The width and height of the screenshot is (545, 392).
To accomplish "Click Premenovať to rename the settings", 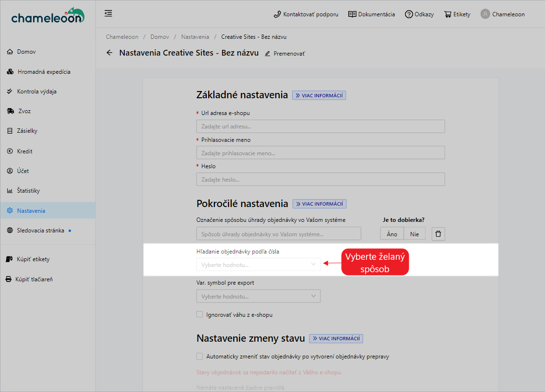I will 284,54.
